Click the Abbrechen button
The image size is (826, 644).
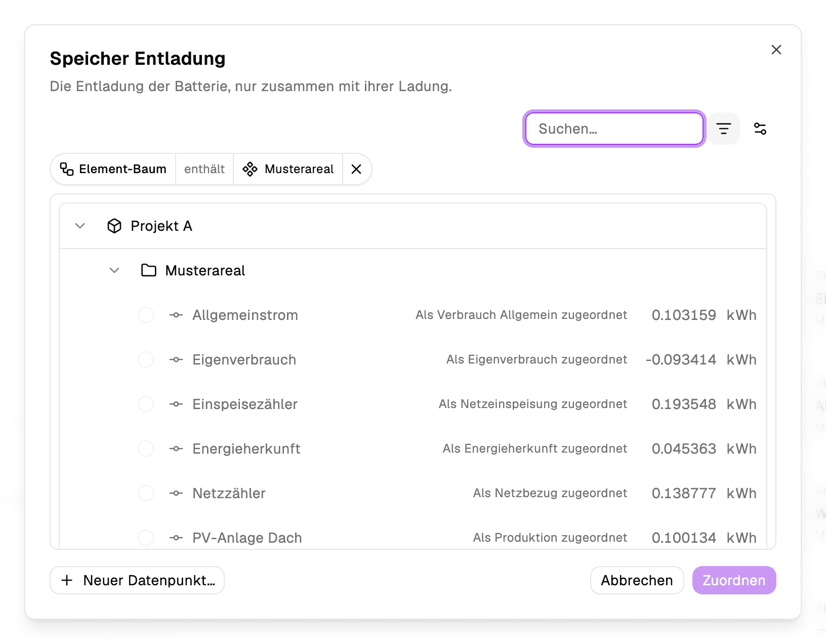637,580
